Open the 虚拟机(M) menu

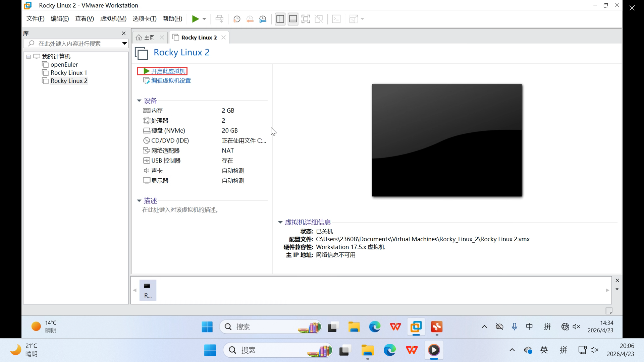[x=113, y=19]
